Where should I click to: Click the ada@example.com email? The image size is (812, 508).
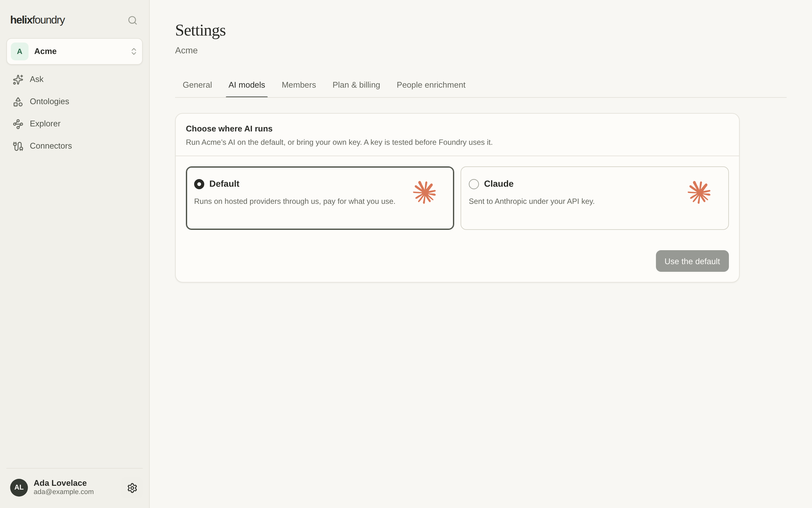63,492
